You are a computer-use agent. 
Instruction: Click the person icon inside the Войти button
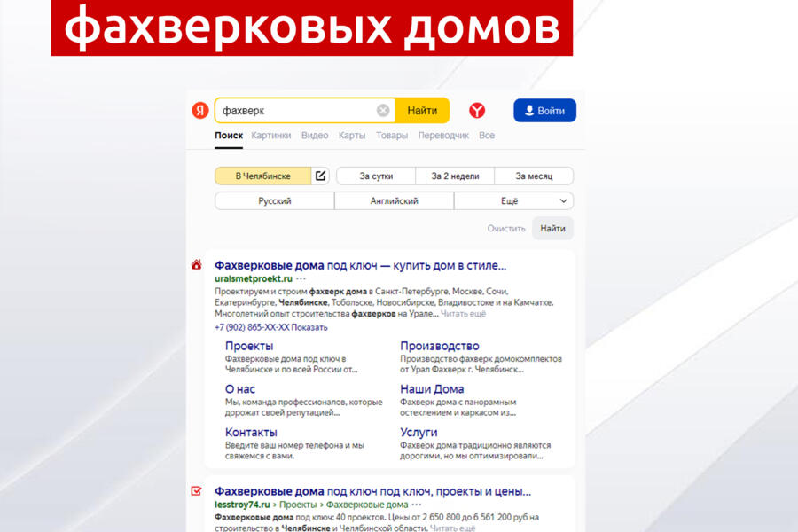click(528, 110)
